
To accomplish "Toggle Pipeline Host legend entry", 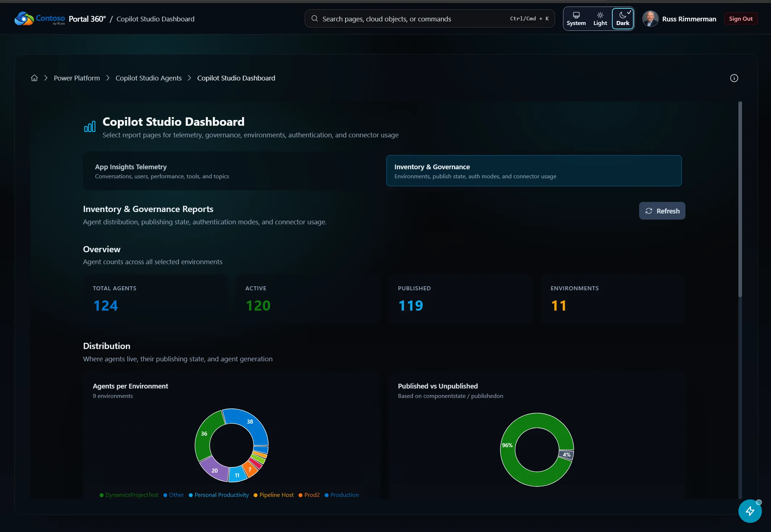I will point(274,495).
